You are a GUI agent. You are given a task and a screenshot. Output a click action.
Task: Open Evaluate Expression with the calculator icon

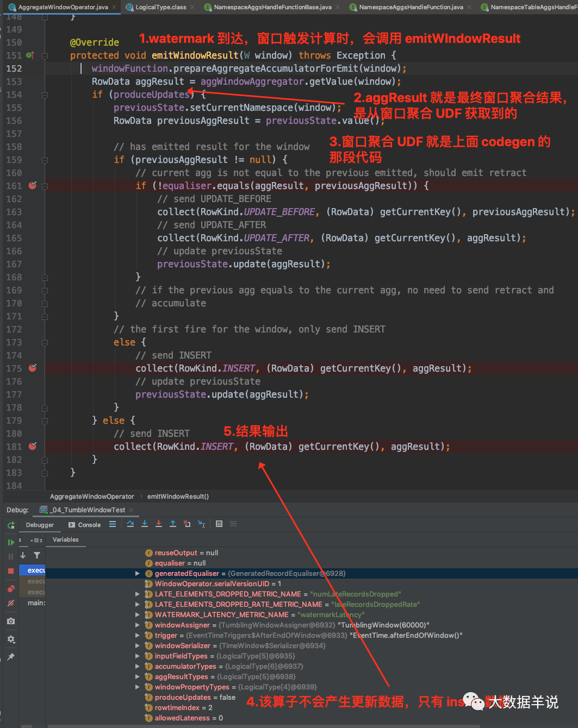pos(219,524)
